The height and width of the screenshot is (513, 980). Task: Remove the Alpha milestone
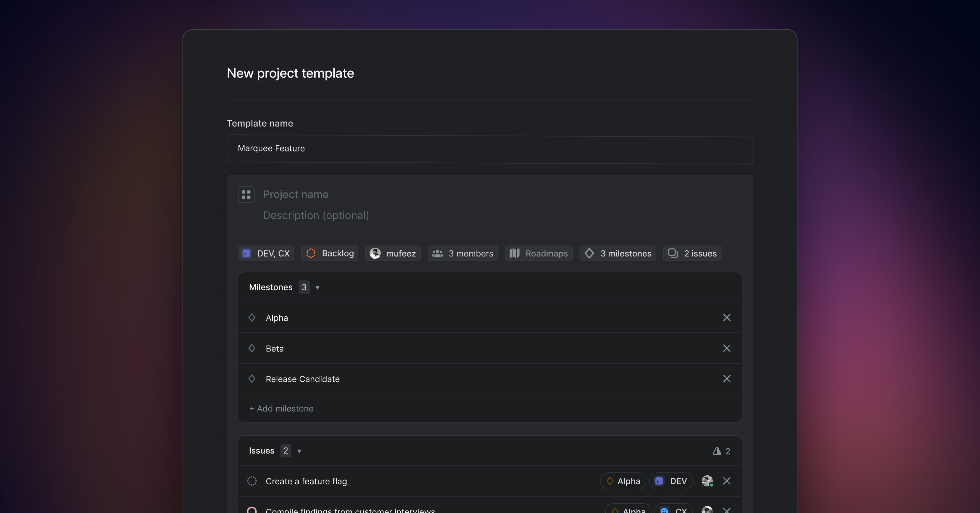pos(726,317)
